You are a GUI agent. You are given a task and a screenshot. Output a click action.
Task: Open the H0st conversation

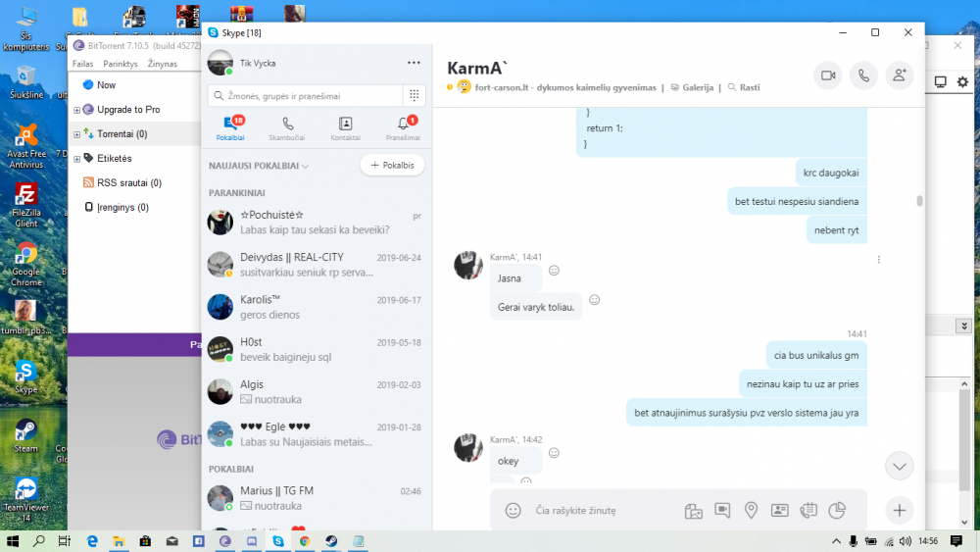(x=317, y=349)
